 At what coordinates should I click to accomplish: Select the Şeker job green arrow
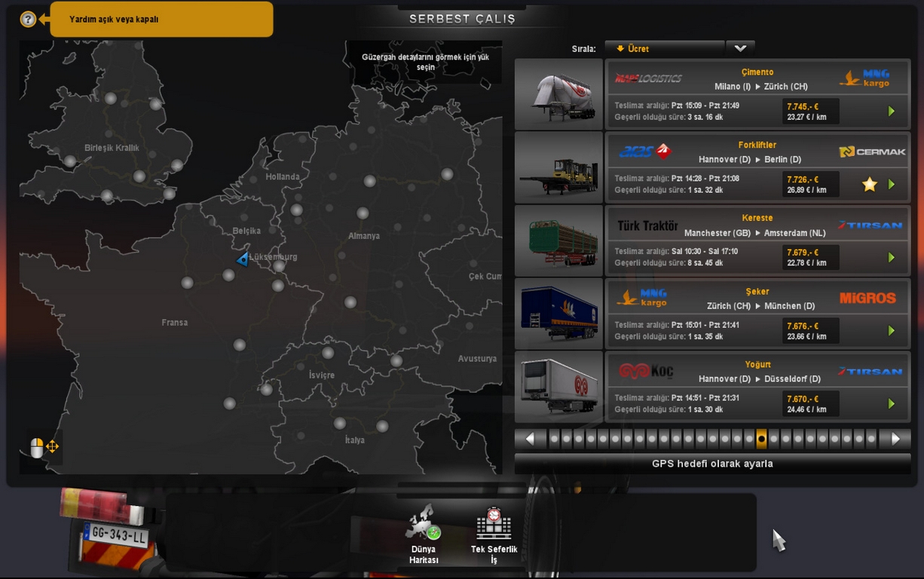[891, 331]
